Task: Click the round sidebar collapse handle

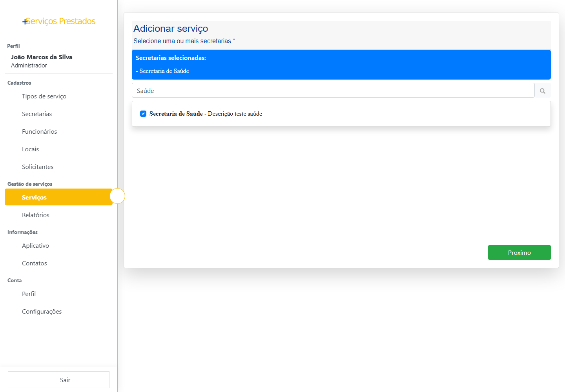Action: pyautogui.click(x=117, y=196)
